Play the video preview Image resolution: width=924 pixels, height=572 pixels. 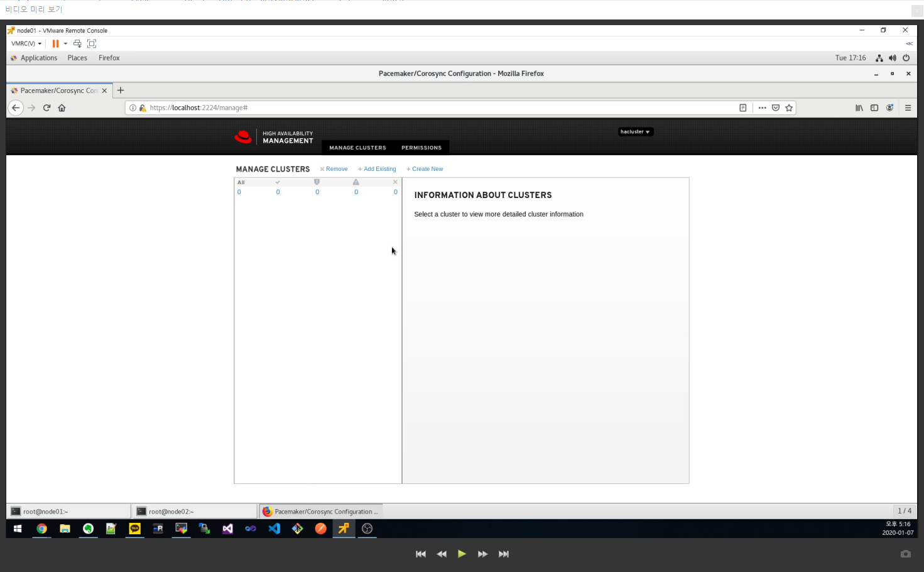coord(462,554)
